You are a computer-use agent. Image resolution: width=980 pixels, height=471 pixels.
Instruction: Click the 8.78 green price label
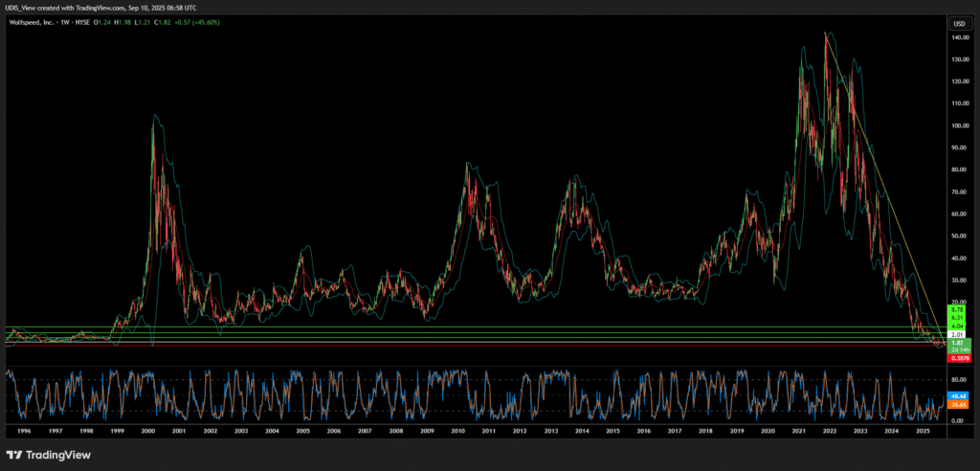click(957, 310)
